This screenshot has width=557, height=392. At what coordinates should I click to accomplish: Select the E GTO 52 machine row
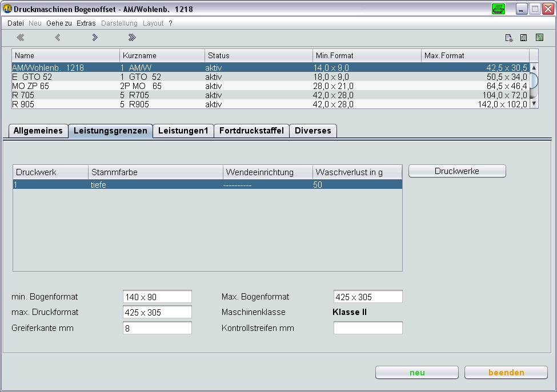271,76
